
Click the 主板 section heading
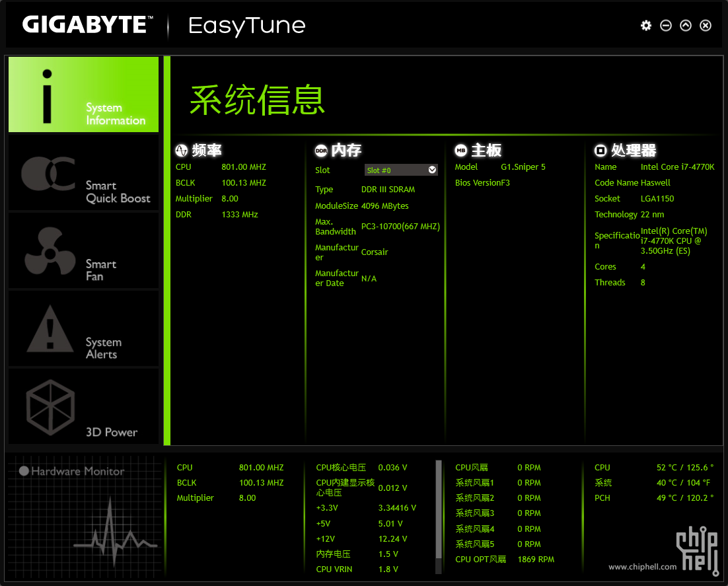point(486,151)
